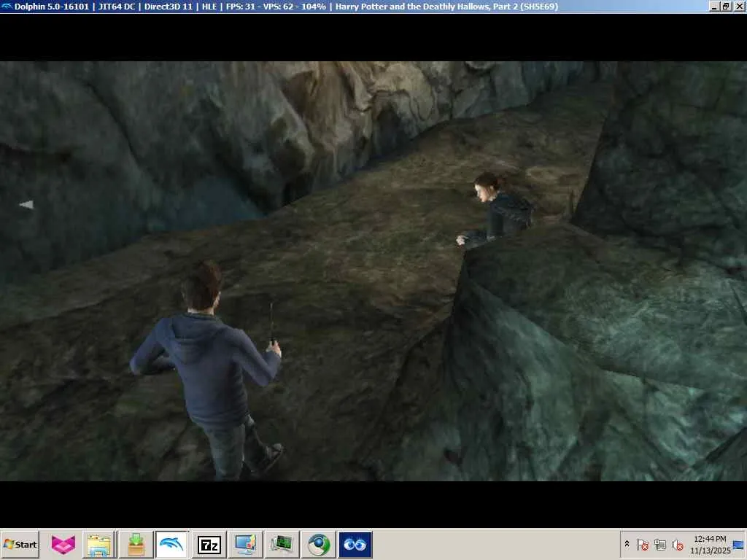Screen dimensions: 747x560
Task: Click the Dolphin logo in title bar
Action: coord(7,6)
